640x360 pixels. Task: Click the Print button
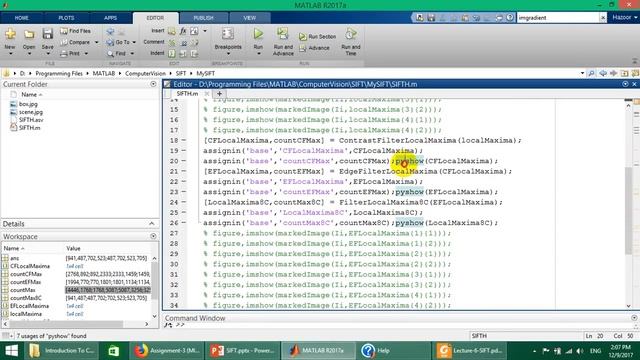click(x=70, y=53)
